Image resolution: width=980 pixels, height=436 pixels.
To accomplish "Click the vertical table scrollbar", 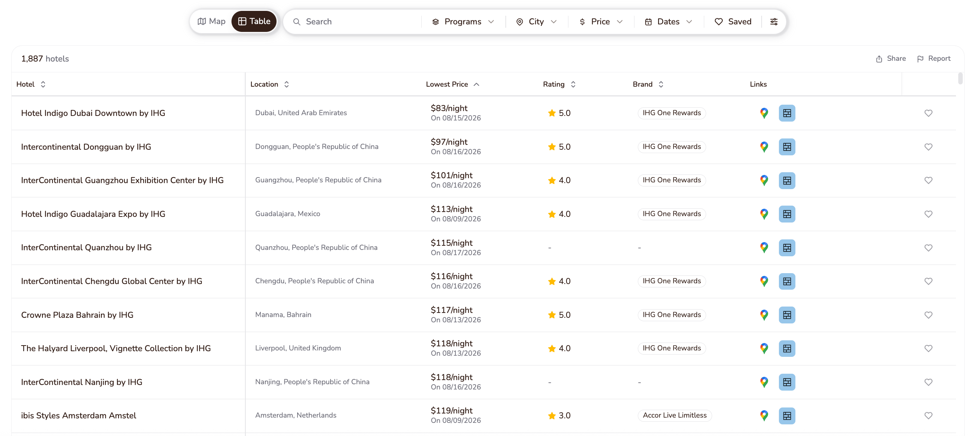I will click(x=960, y=78).
